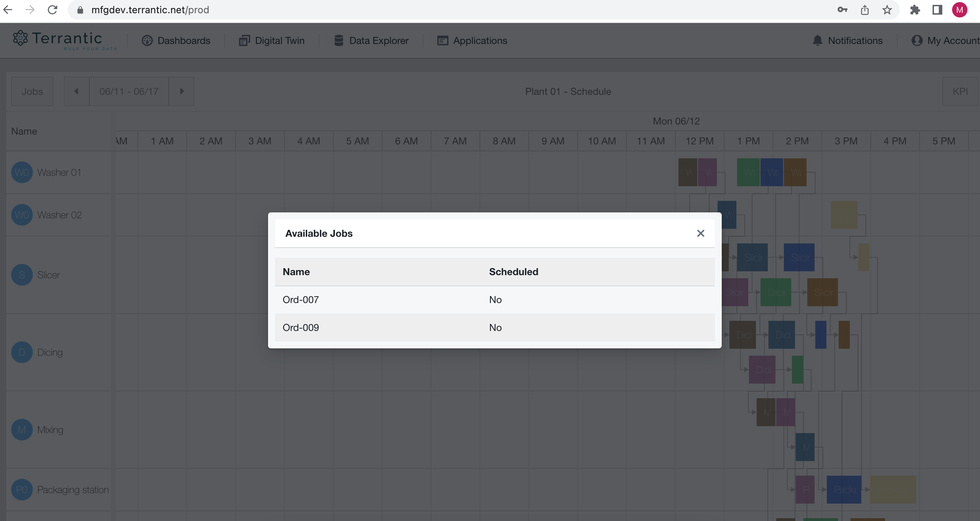The image size is (980, 521).
Task: Click the blue Packa task block in Packaging row
Action: click(x=844, y=490)
